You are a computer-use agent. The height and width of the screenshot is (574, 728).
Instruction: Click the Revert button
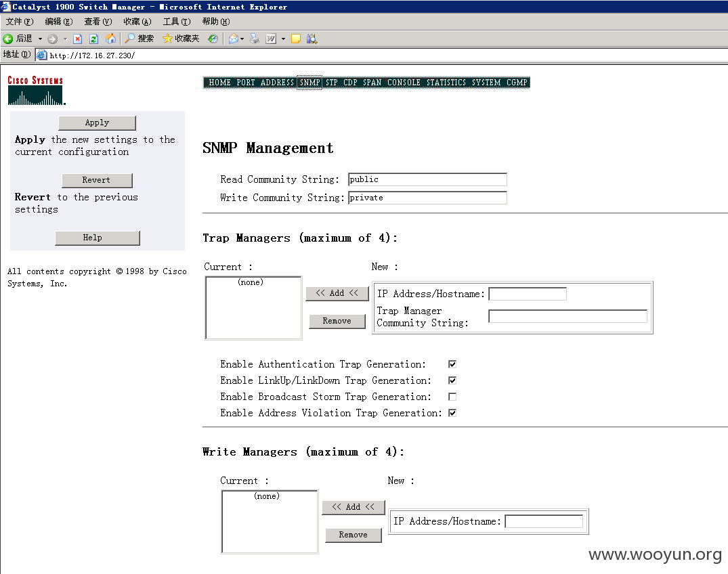(x=97, y=181)
